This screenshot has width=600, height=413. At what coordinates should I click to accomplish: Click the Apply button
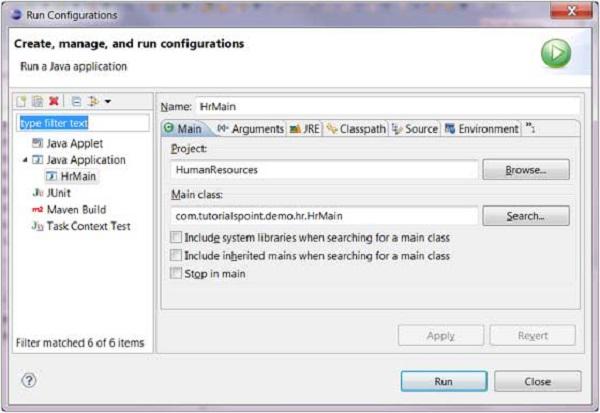(x=441, y=336)
